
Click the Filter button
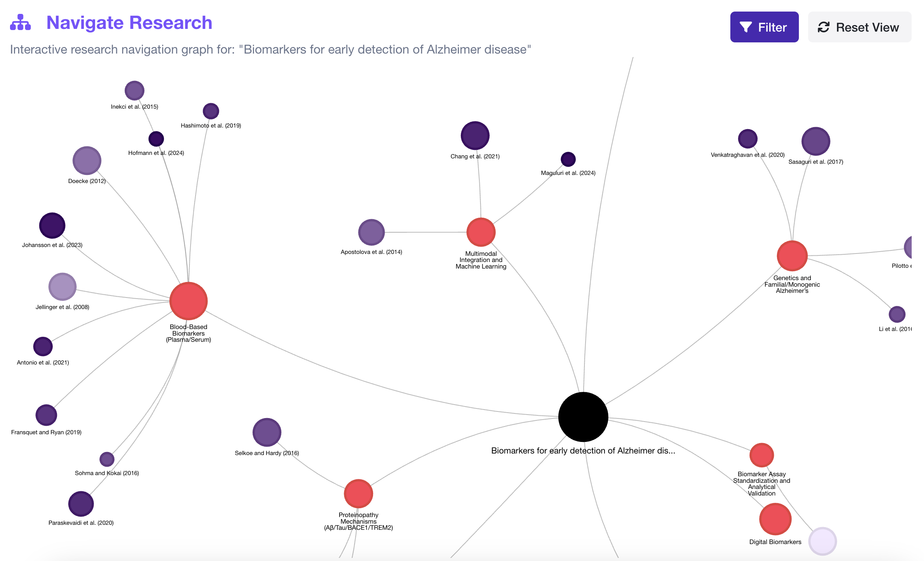pyautogui.click(x=764, y=27)
